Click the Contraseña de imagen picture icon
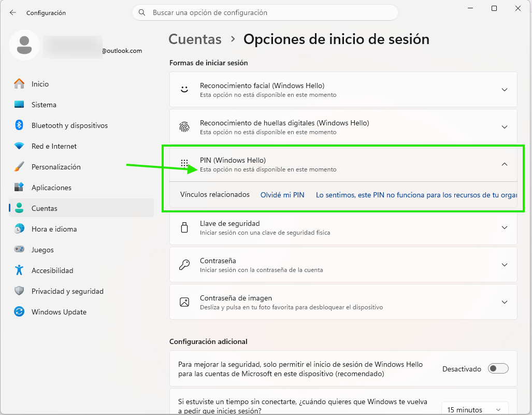Viewport: 532px width, 415px height. coord(184,302)
